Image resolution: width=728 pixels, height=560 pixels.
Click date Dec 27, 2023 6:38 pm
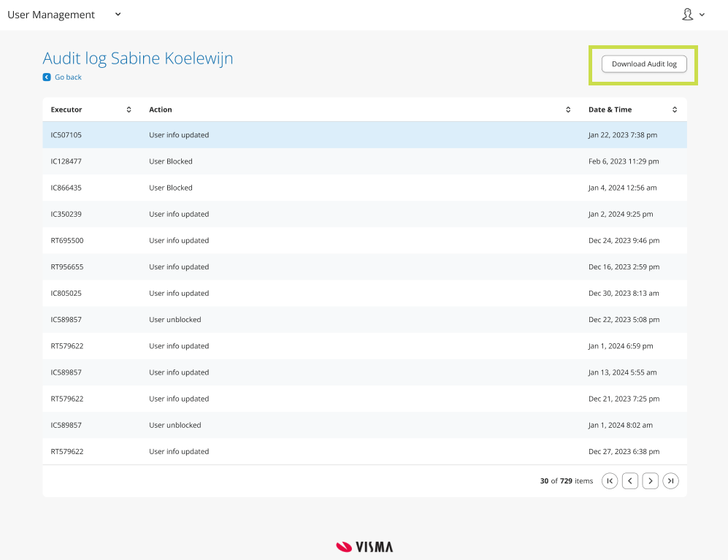coord(624,452)
